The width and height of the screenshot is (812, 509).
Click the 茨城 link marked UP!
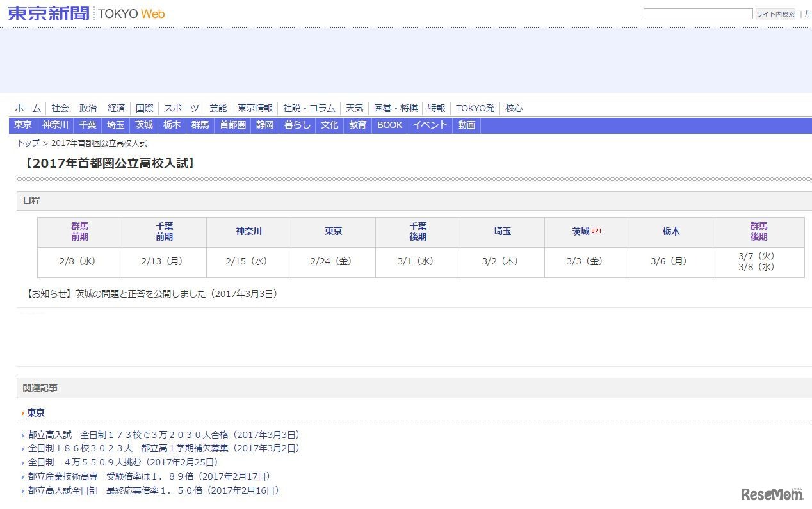(580, 232)
